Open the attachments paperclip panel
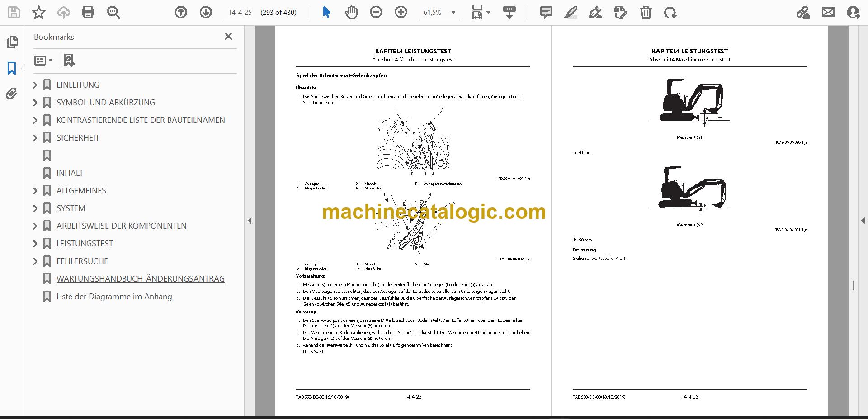The width and height of the screenshot is (868, 419). click(x=12, y=94)
